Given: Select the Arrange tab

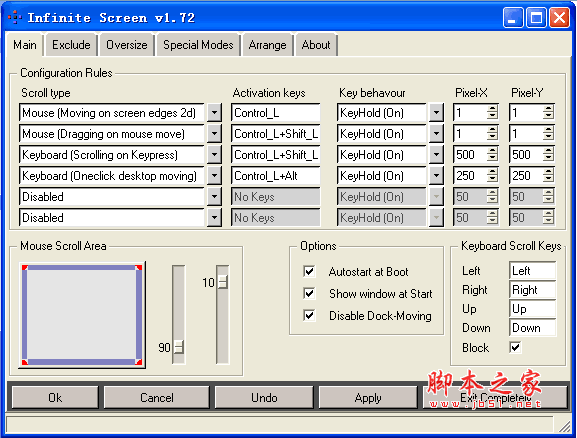Looking at the screenshot, I should [x=267, y=45].
